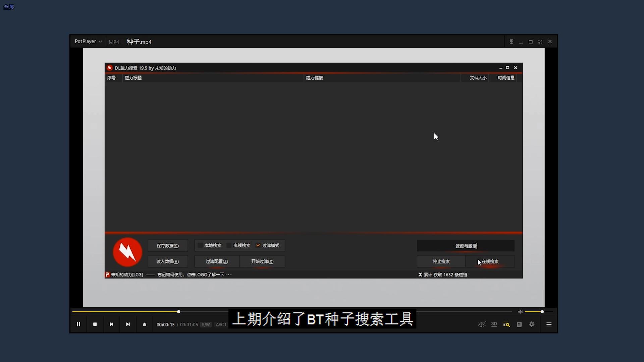Open PotPlayer settings gear
644x362 pixels.
[532, 324]
